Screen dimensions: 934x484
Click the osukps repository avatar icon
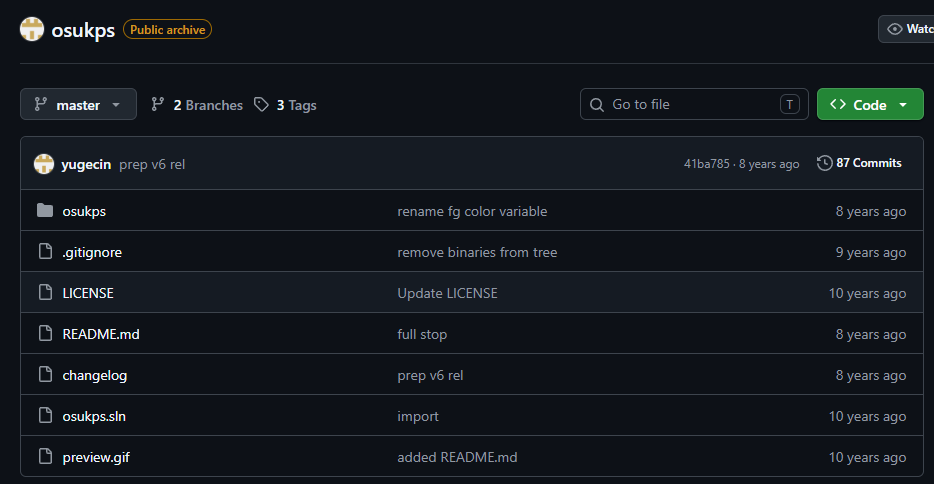tap(32, 29)
